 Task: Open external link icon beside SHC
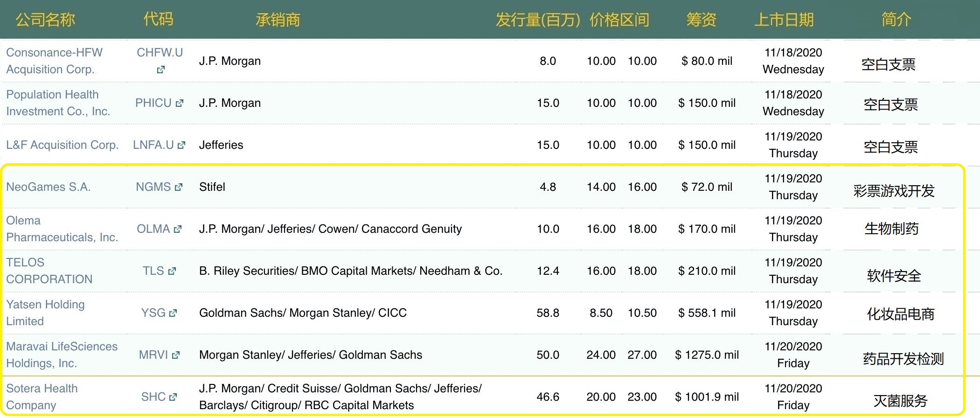click(173, 397)
